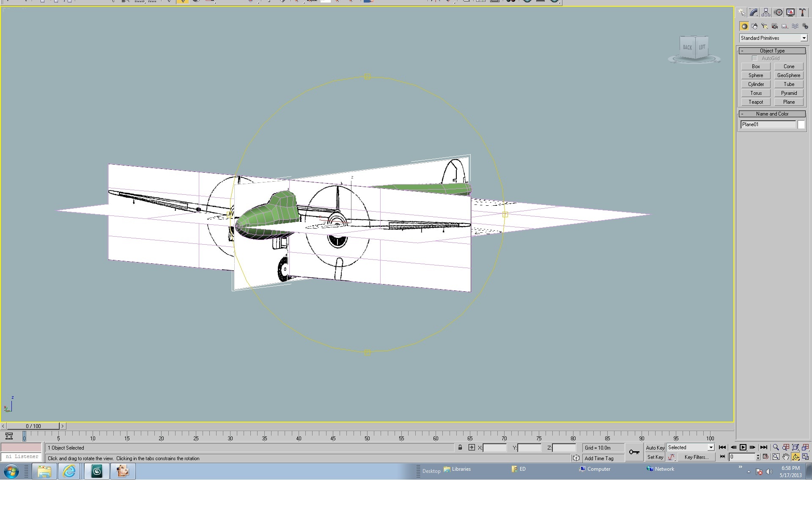812x508 pixels.
Task: Choose the Space Warps category icon
Action: tap(795, 26)
